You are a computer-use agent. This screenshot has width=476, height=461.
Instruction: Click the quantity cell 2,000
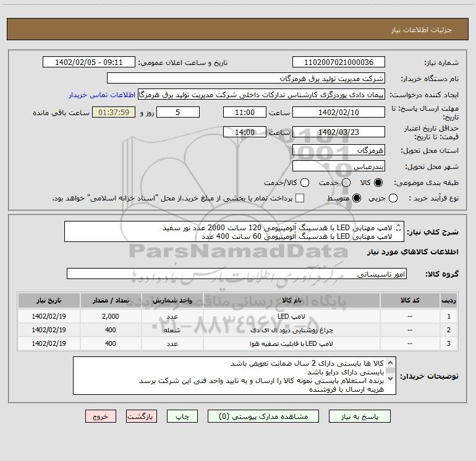click(111, 316)
